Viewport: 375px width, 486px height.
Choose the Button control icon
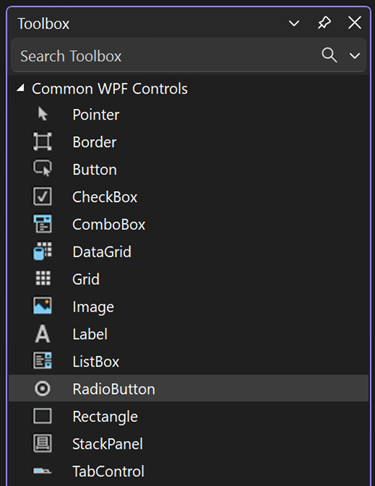tap(42, 168)
